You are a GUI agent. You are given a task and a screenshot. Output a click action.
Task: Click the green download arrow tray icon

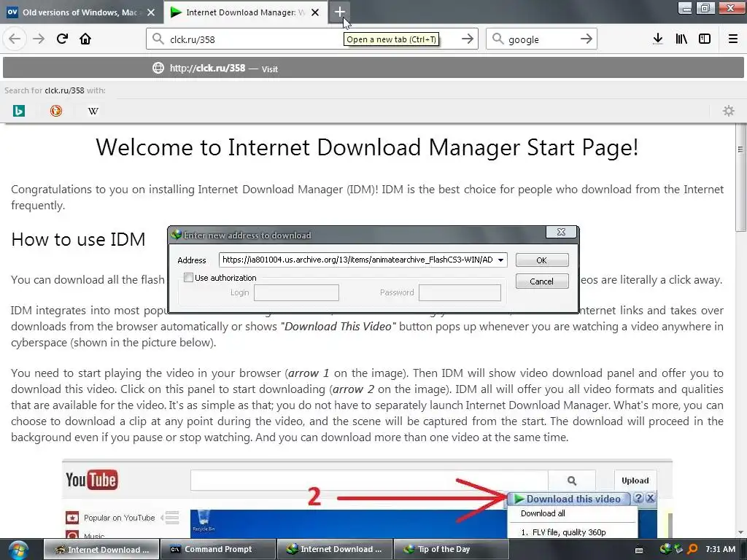(678, 549)
